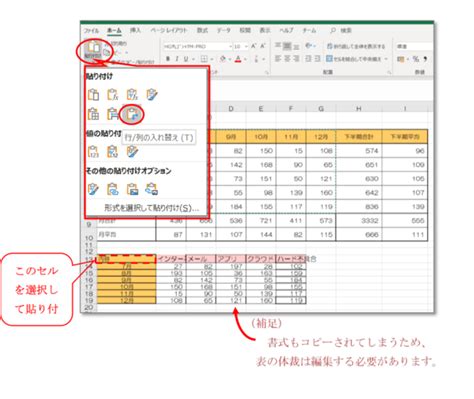
Task: Increase font size with the large A icon
Action: point(254,46)
